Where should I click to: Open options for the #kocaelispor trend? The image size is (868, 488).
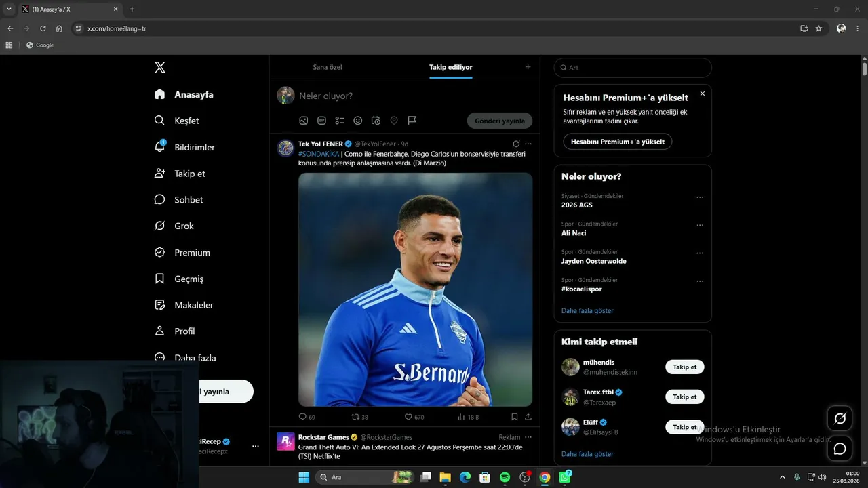(x=700, y=281)
